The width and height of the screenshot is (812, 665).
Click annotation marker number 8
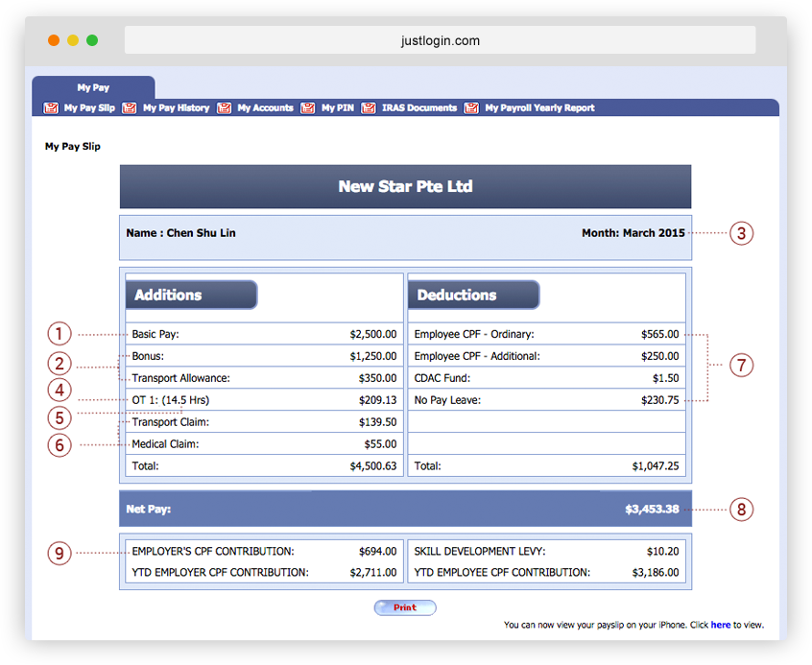(741, 510)
